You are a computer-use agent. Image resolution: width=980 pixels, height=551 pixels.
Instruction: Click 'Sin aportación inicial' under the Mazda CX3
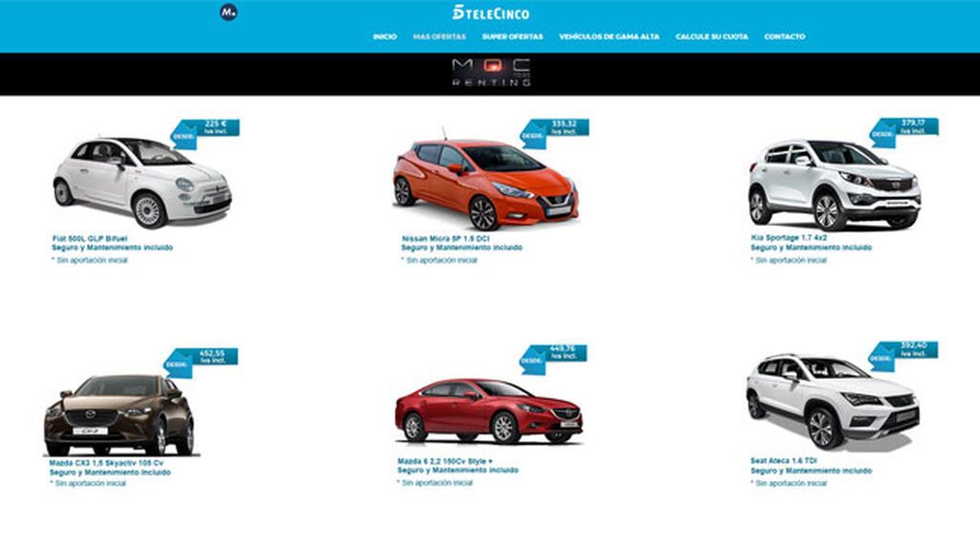pyautogui.click(x=88, y=483)
